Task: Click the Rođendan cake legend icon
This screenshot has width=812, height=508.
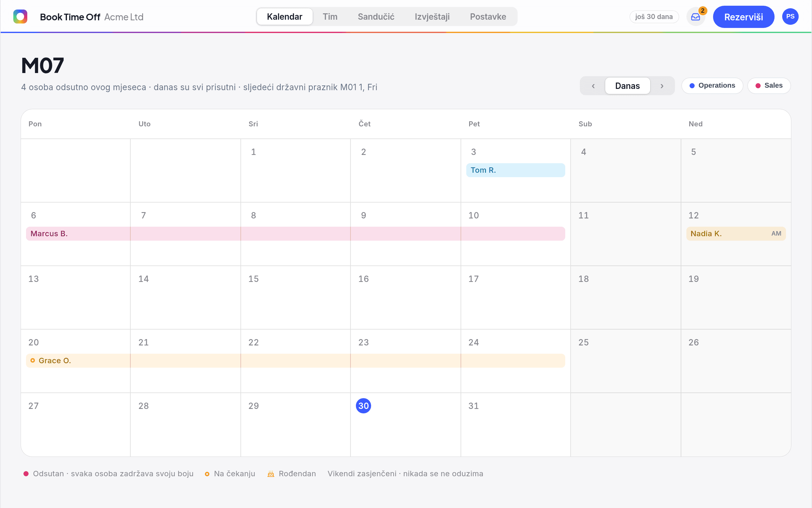Action: tap(271, 474)
